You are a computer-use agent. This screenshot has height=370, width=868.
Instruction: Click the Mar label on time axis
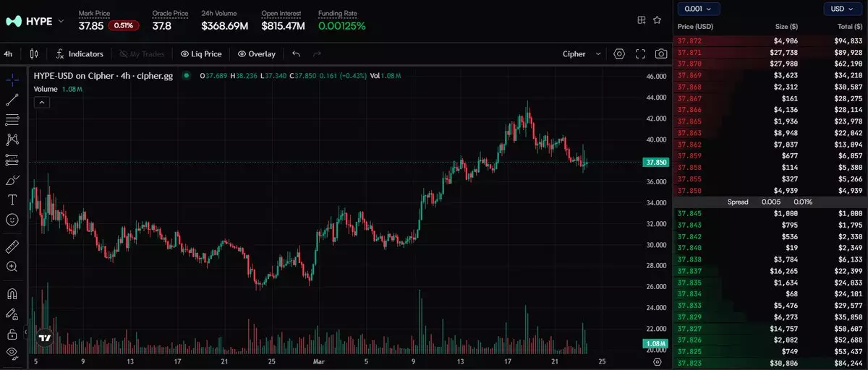click(x=318, y=361)
